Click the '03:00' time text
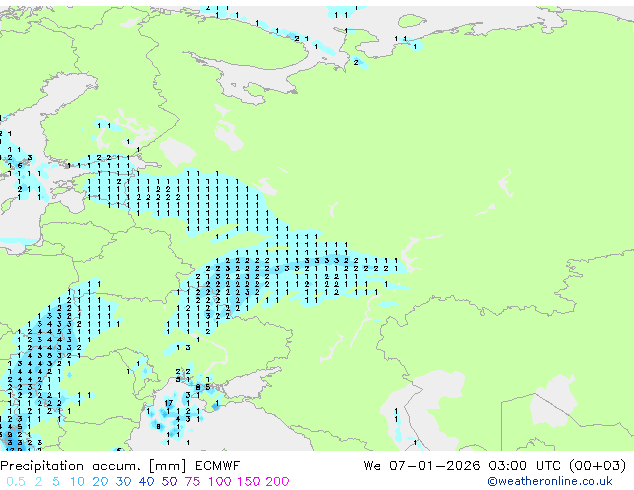Image resolution: width=634 pixels, height=490 pixels. tap(507, 466)
